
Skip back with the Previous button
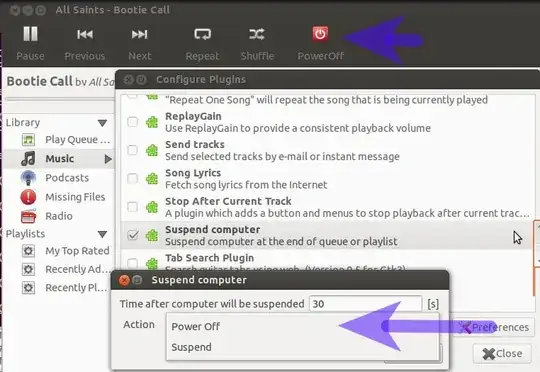pyautogui.click(x=85, y=34)
